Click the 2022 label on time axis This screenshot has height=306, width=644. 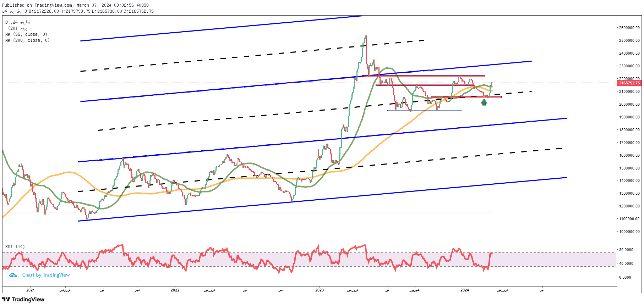(x=175, y=290)
